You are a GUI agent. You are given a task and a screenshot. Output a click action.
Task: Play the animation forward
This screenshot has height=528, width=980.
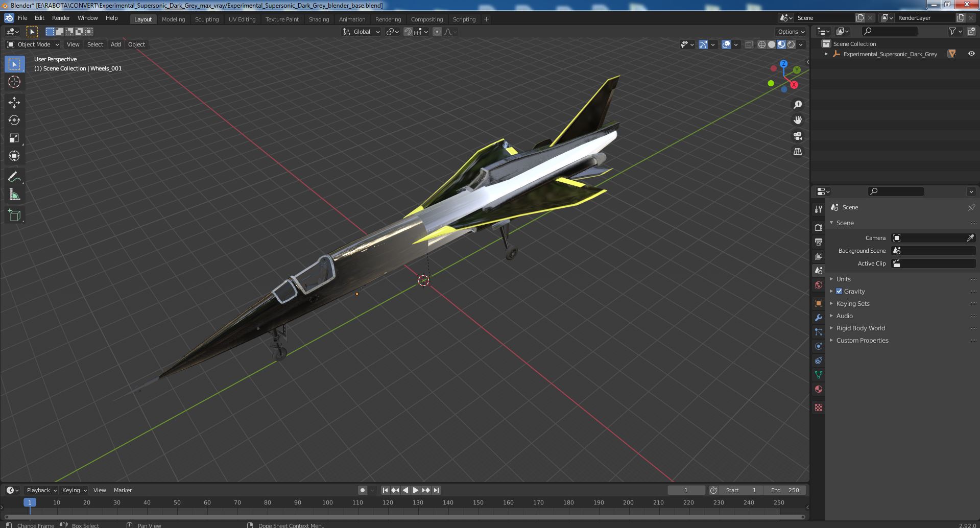point(416,490)
